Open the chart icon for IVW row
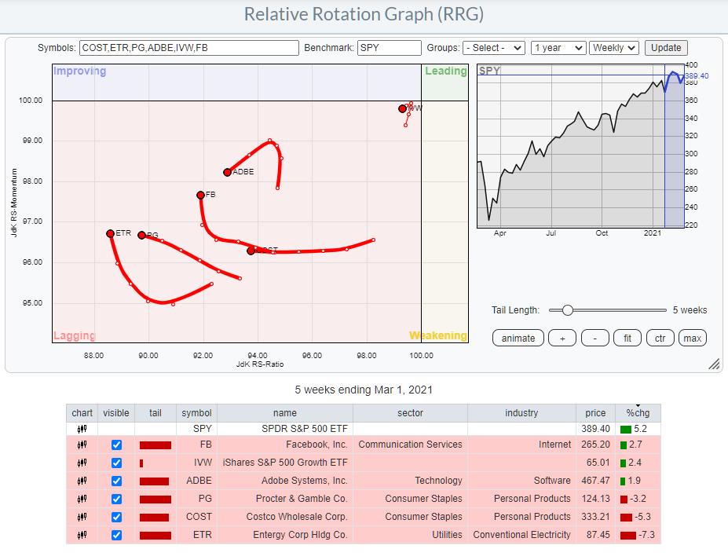Viewport: 728px width, 560px height. [82, 463]
